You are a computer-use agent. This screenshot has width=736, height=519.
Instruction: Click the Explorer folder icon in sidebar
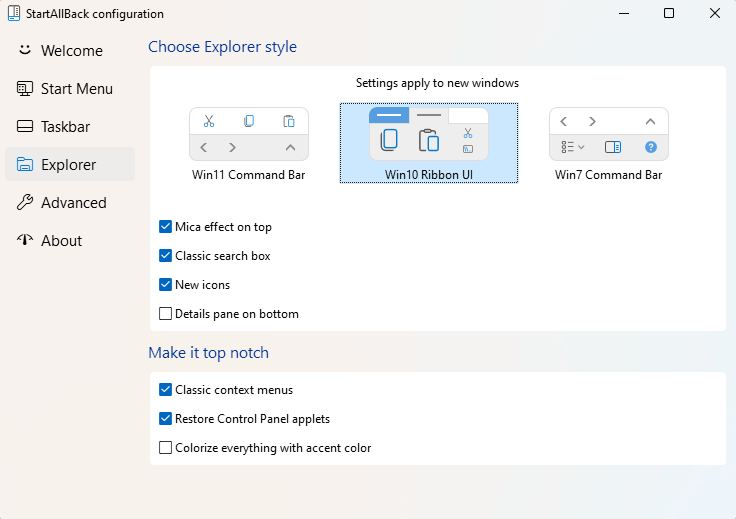[x=25, y=164]
